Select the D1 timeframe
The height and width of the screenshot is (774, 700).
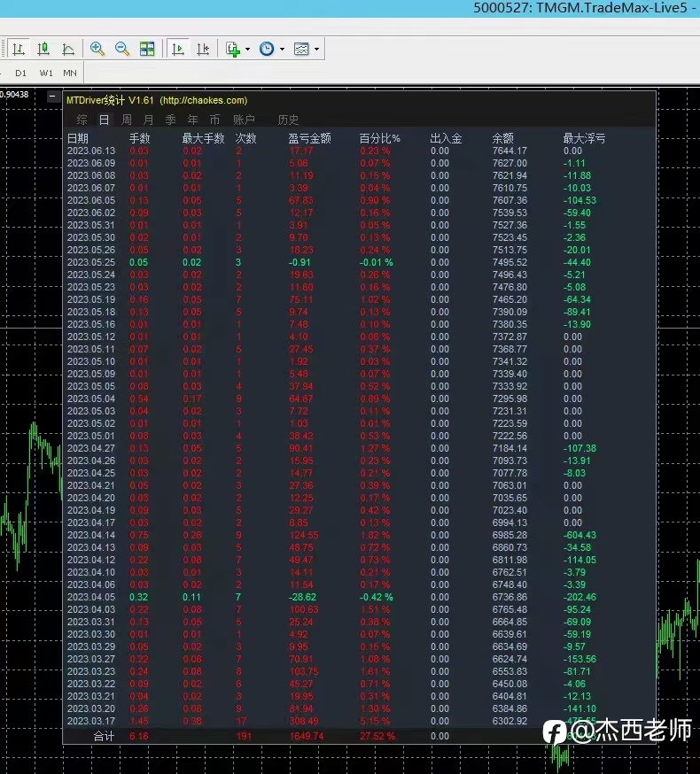pos(20,73)
